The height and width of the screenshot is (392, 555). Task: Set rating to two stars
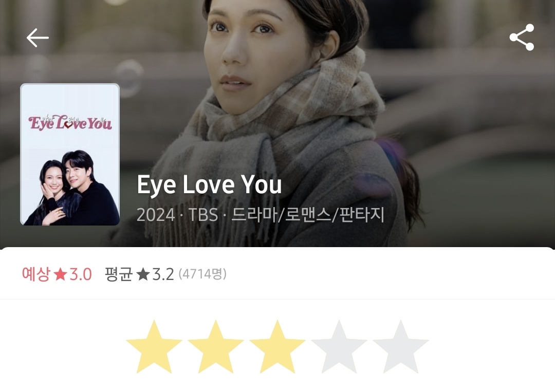[215, 347]
